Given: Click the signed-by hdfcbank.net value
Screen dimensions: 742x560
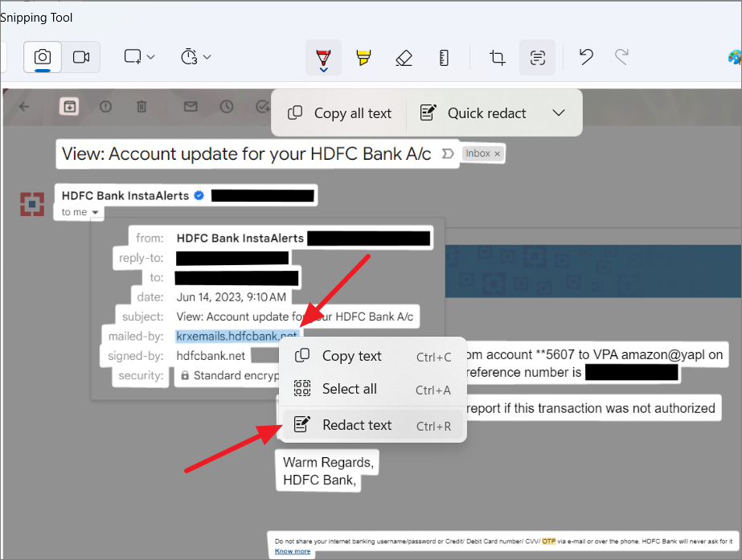Looking at the screenshot, I should pyautogui.click(x=211, y=356).
